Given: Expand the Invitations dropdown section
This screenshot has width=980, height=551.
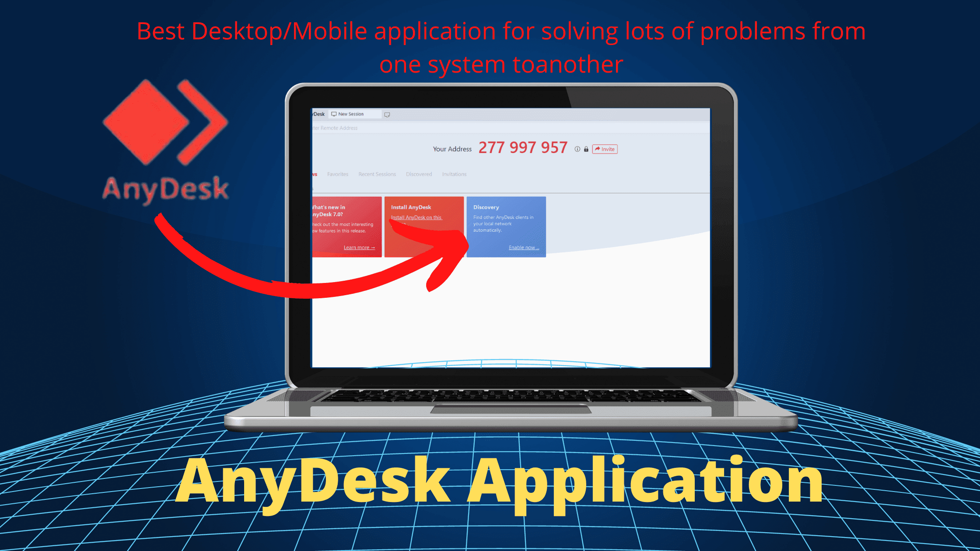Looking at the screenshot, I should click(x=454, y=174).
